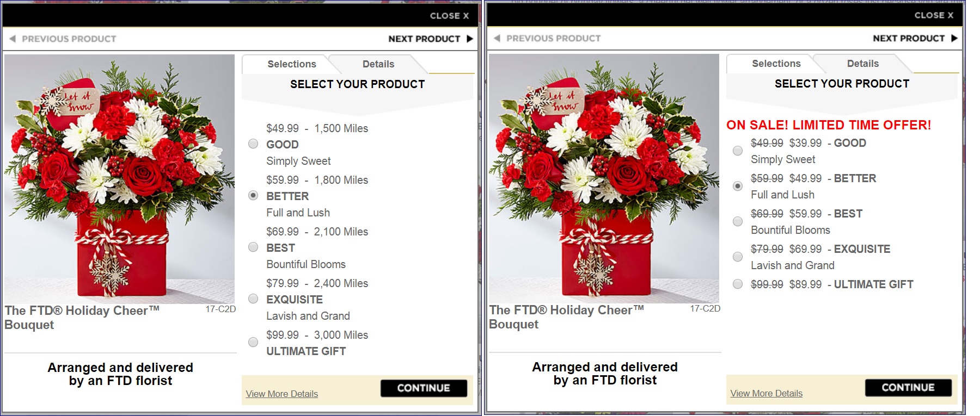980x416 pixels.
Task: Switch to the Details tab in right panel
Action: (863, 64)
